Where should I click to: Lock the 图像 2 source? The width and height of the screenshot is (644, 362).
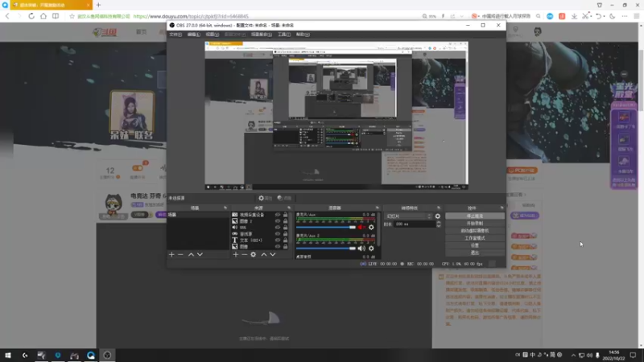286,221
